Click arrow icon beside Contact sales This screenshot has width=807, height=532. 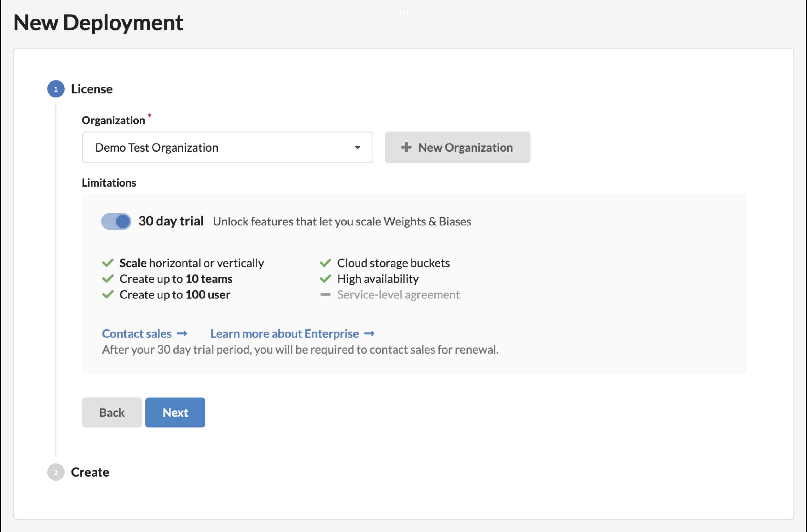pos(182,333)
